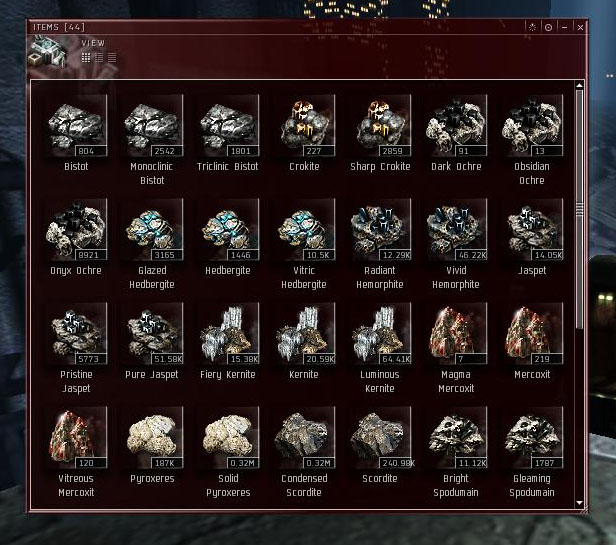
Task: Click scrollbar up arrow
Action: [x=579, y=85]
